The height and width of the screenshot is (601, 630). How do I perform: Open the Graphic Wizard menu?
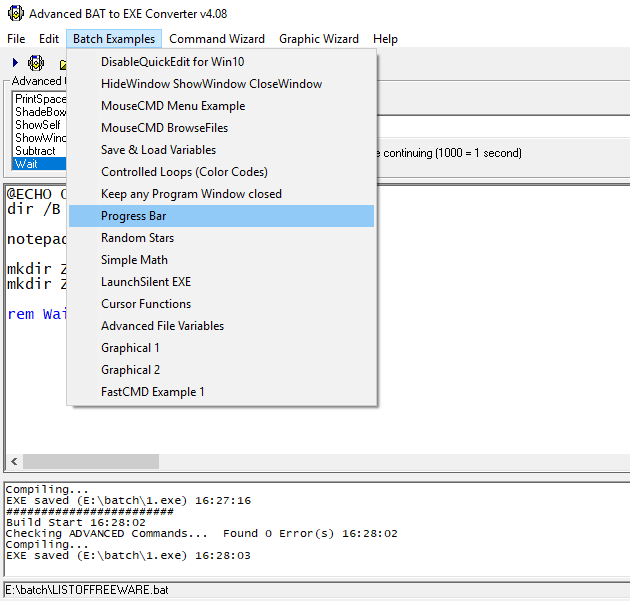(319, 39)
